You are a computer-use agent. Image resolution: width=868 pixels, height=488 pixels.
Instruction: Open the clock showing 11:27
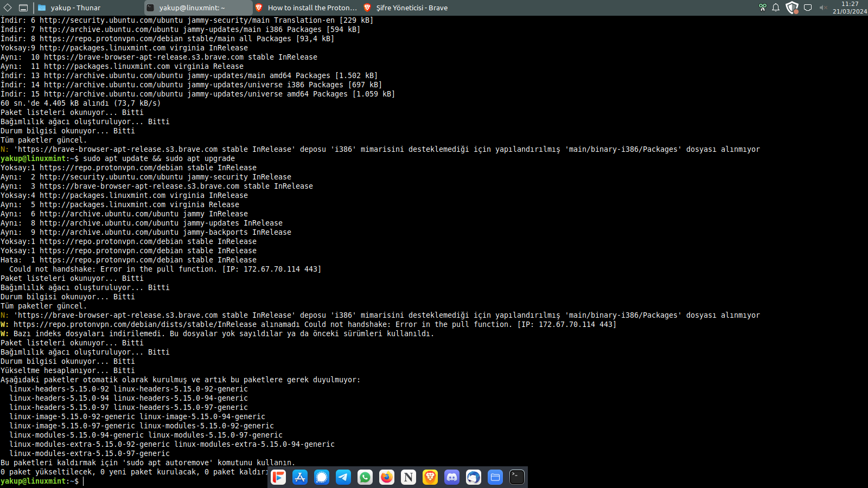pos(850,8)
